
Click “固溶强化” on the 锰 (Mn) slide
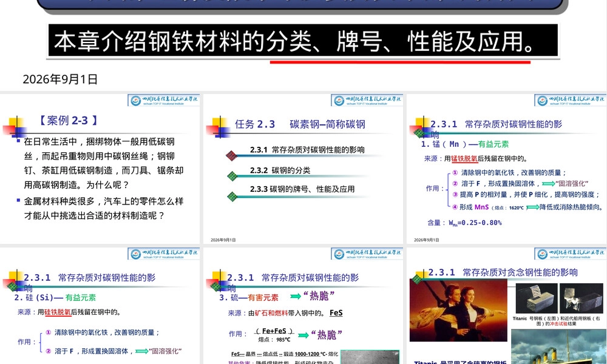click(x=571, y=183)
